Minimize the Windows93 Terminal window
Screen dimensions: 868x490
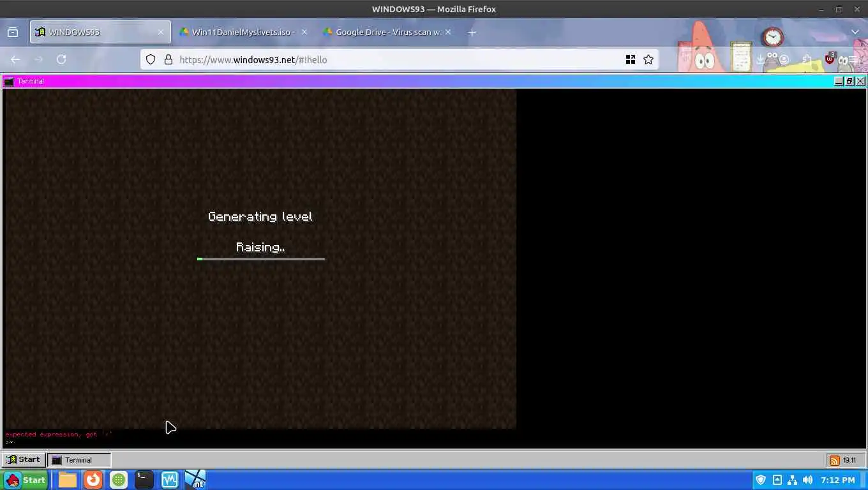pos(839,81)
